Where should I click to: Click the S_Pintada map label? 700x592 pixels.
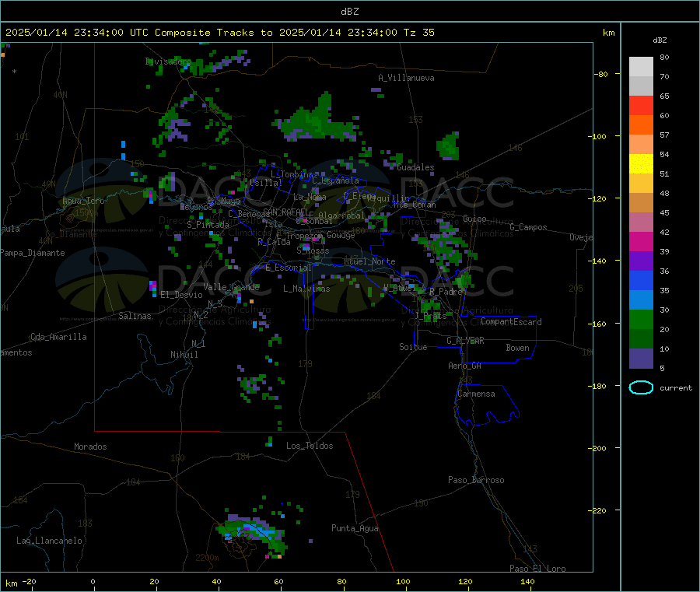208,225
